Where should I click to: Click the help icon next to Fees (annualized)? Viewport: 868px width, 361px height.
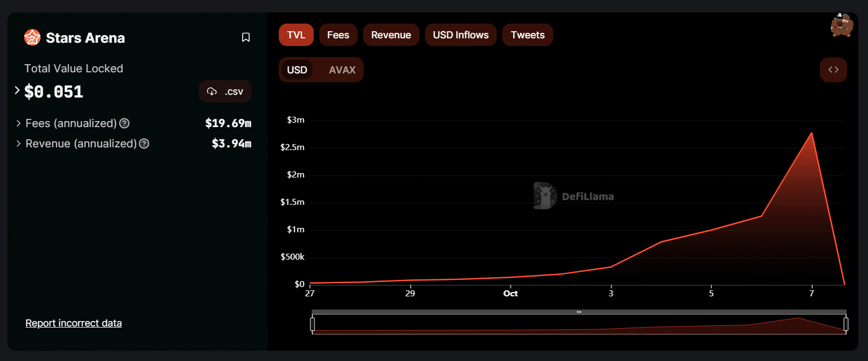[124, 123]
